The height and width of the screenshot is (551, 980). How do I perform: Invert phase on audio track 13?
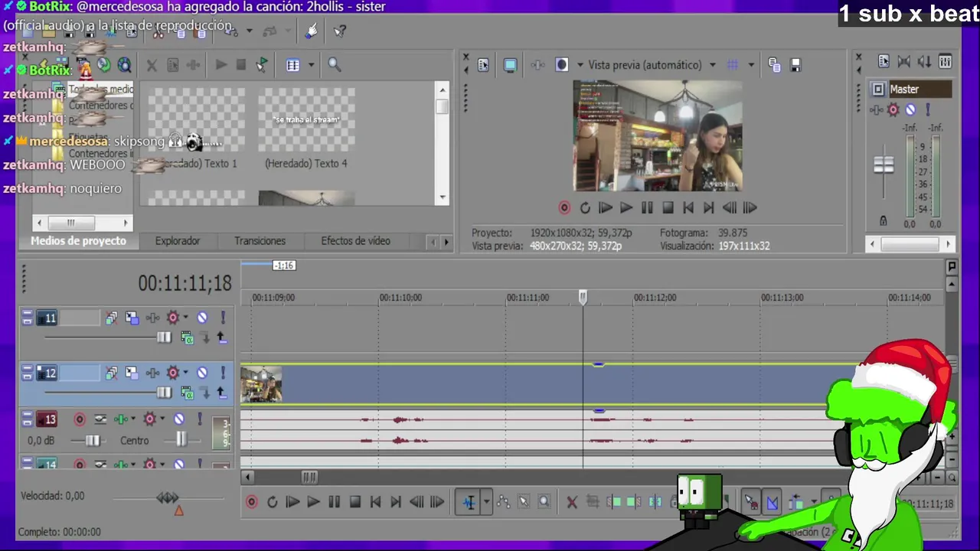(100, 419)
